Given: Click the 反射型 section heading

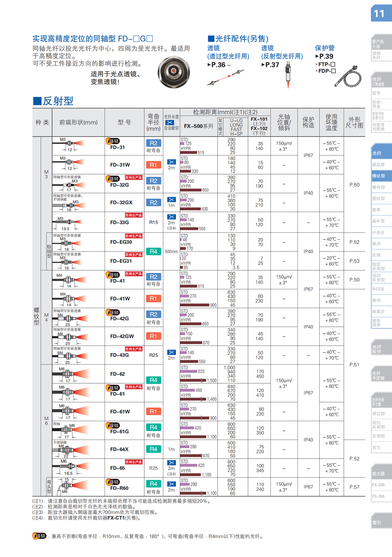Looking at the screenshot, I should pos(53,101).
